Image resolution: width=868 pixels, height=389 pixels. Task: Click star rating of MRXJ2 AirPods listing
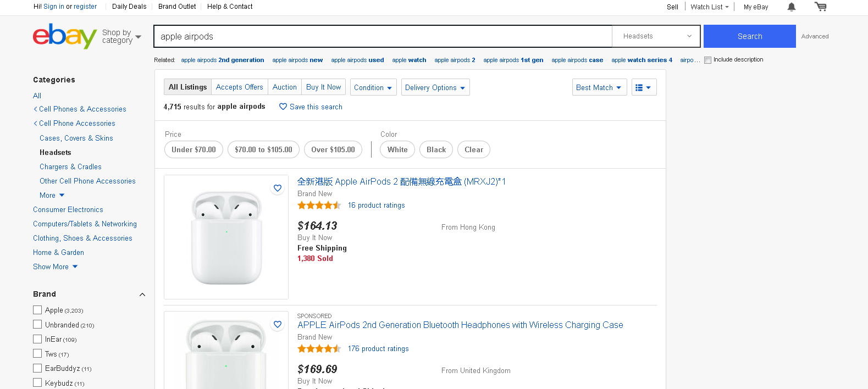point(319,205)
